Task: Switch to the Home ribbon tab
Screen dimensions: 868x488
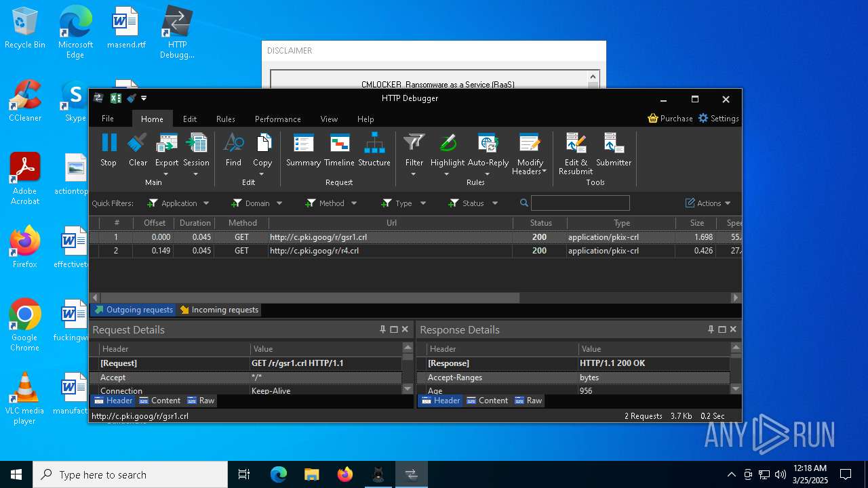Action: tap(152, 119)
